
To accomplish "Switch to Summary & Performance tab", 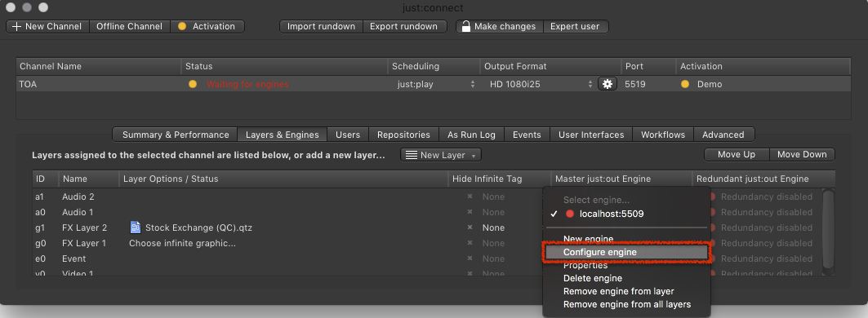I will [176, 135].
